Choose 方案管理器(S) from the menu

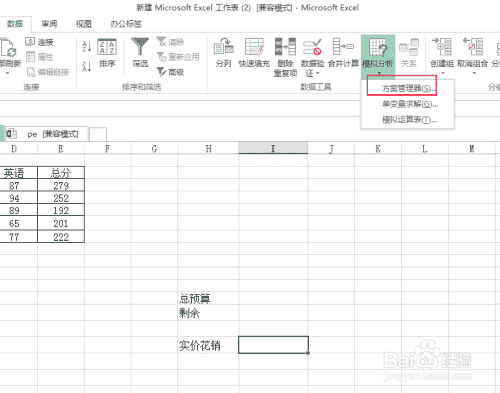pos(407,88)
